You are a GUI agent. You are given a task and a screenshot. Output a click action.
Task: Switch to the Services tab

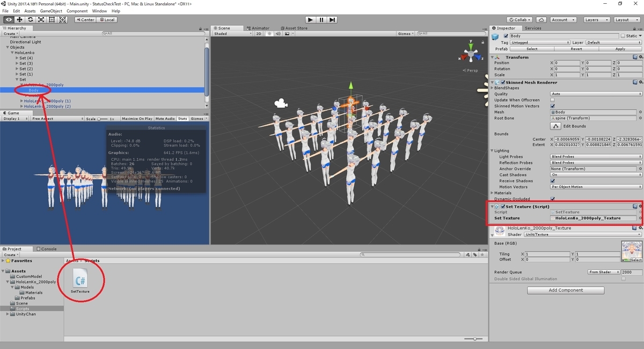click(x=533, y=28)
